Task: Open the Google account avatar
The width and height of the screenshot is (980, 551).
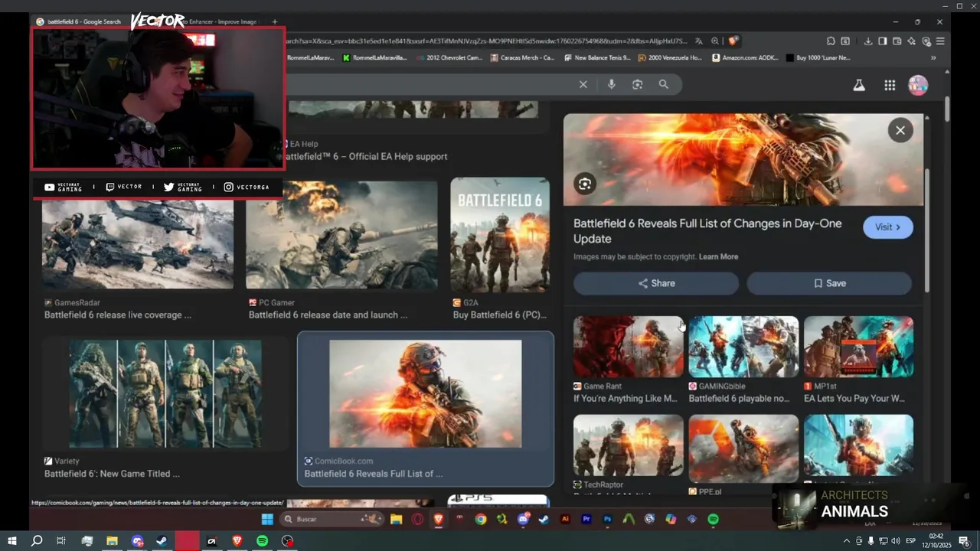Action: 918,85
